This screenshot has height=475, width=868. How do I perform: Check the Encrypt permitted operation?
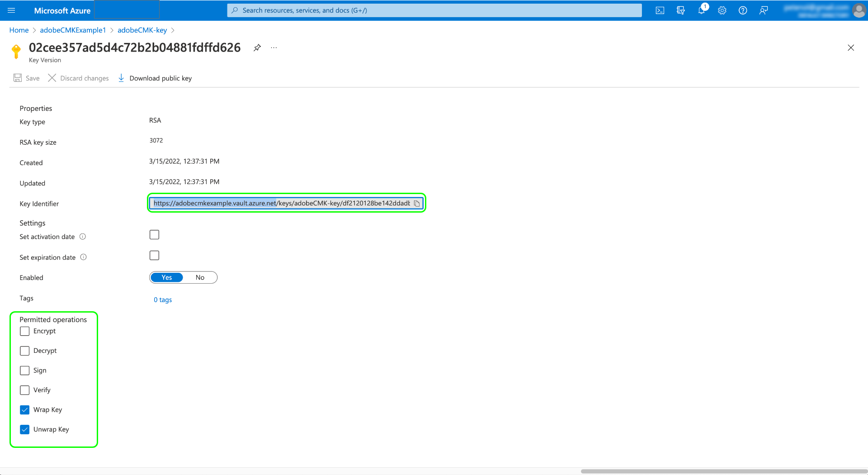[25, 331]
